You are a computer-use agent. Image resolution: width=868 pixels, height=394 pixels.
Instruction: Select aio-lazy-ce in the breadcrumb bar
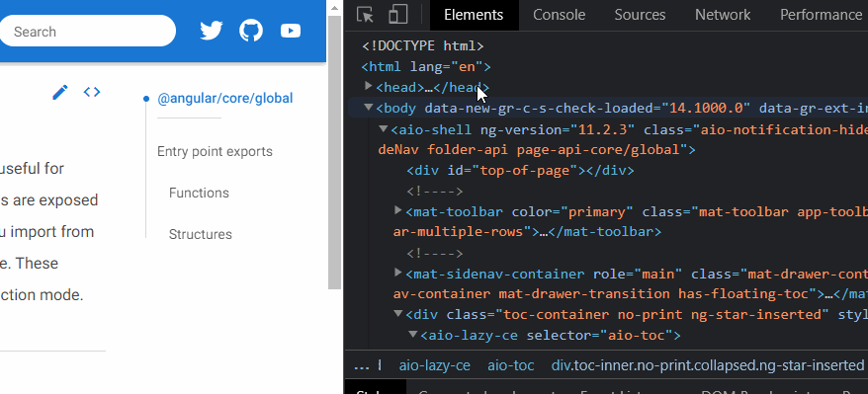(435, 365)
